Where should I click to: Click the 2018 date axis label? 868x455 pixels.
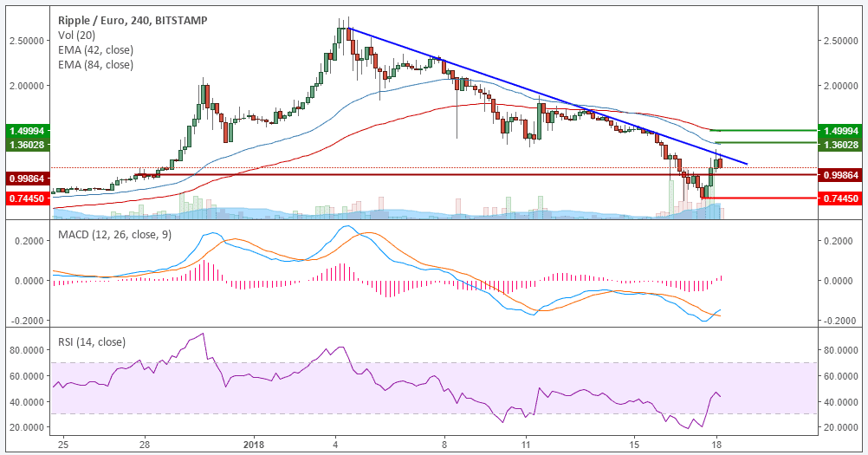click(x=253, y=445)
